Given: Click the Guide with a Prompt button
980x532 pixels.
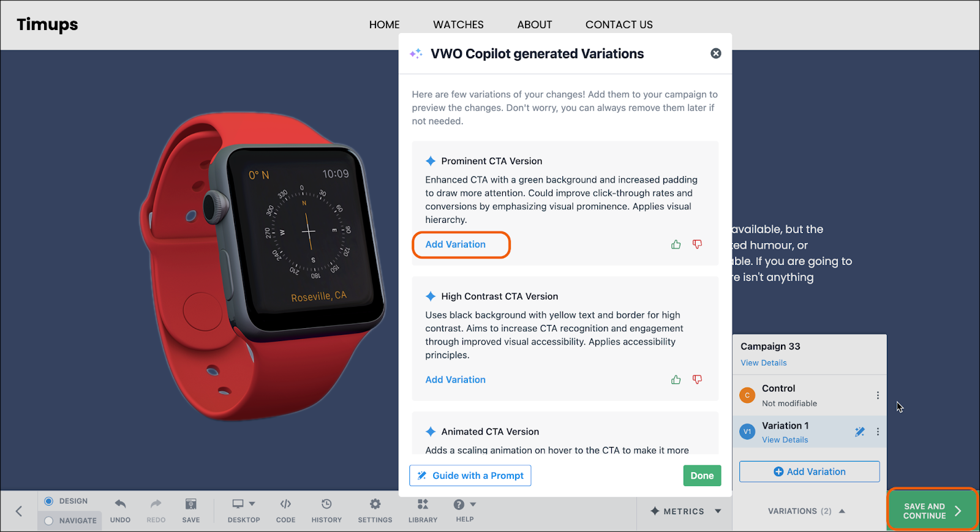Looking at the screenshot, I should pos(470,476).
